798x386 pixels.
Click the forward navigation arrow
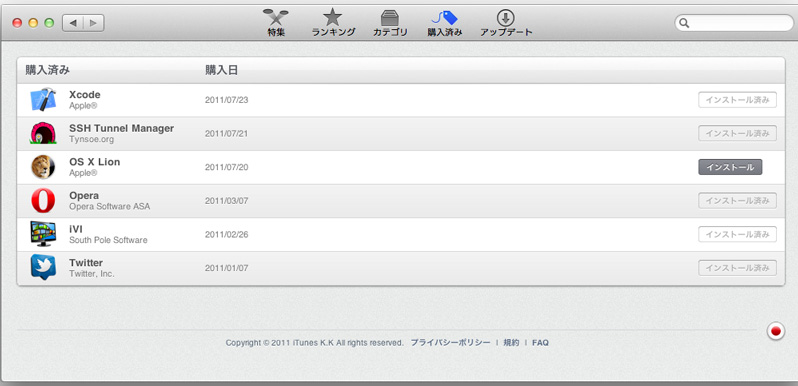[x=94, y=23]
